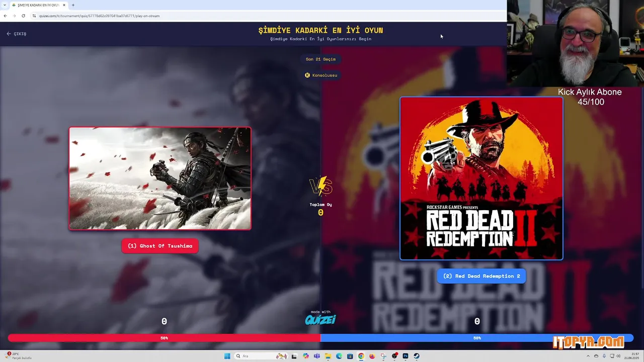Open Snipping Tool from taskbar

[x=383, y=356]
